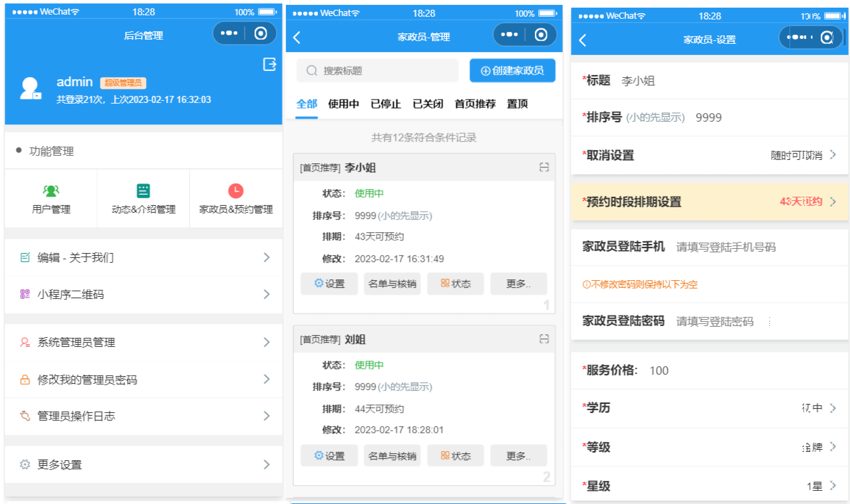Open 星级 selection chevron
The width and height of the screenshot is (850, 504).
(x=833, y=486)
